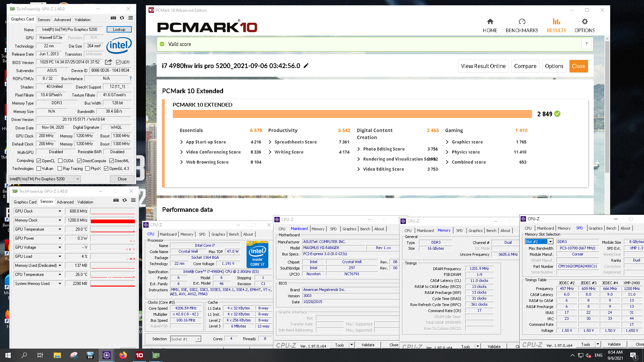Click the valid score help question mark
Image resolution: width=644 pixels, height=362 pixels.
(x=586, y=44)
